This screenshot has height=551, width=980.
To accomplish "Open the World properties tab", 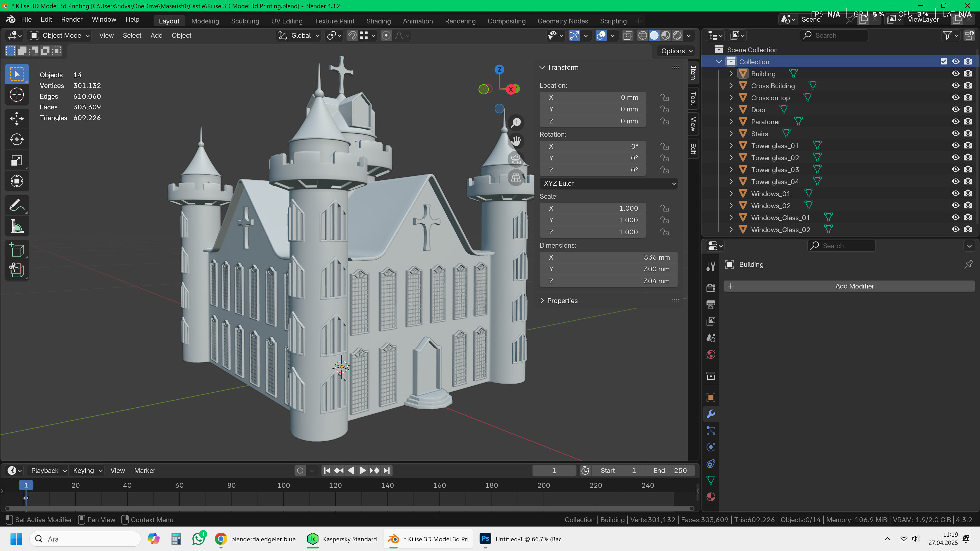I will 711,354.
